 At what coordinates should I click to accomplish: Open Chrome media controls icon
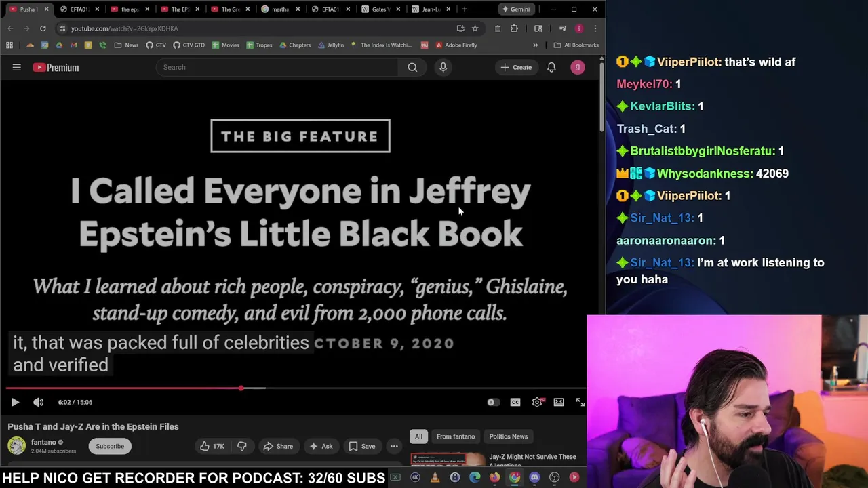(562, 28)
